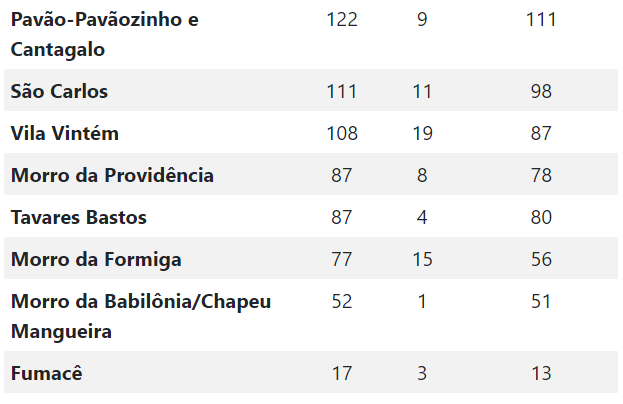Image resolution: width=623 pixels, height=404 pixels.
Task: Click value 17 in Fumacê row
Action: (x=342, y=373)
